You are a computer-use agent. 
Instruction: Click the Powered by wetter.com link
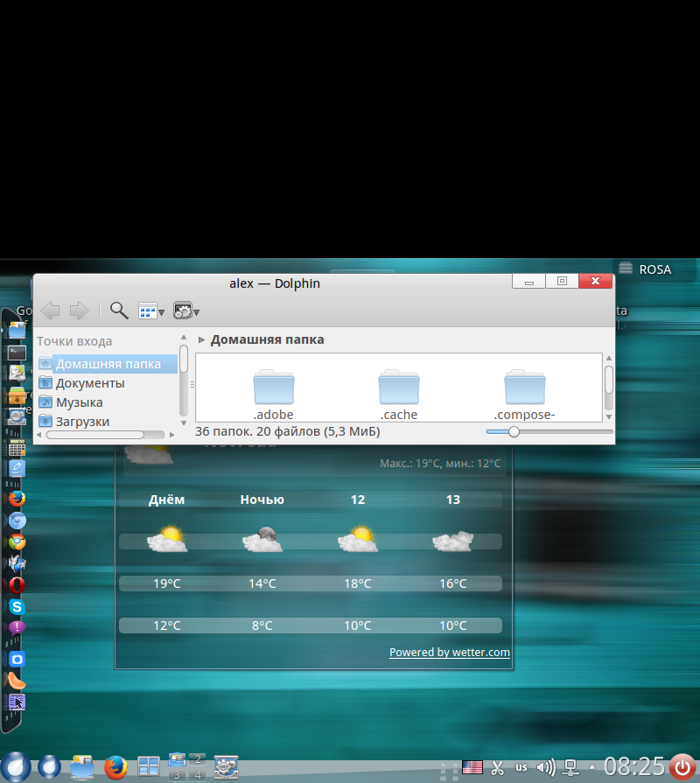point(449,653)
